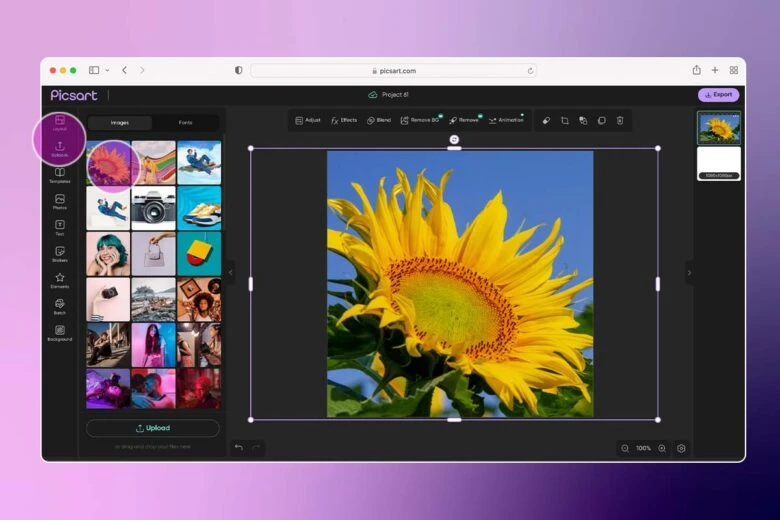
Task: Open the Stickers panel
Action: pos(60,254)
